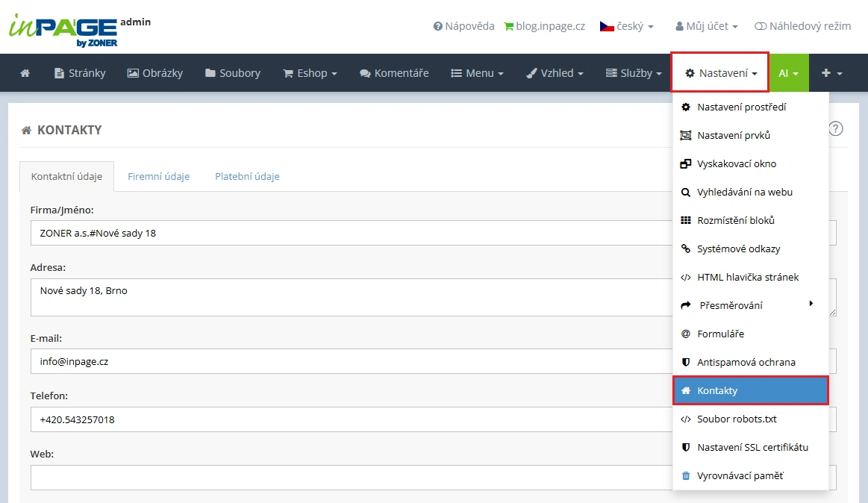Open the plus icon menu
This screenshot has width=868, height=503.
click(831, 73)
